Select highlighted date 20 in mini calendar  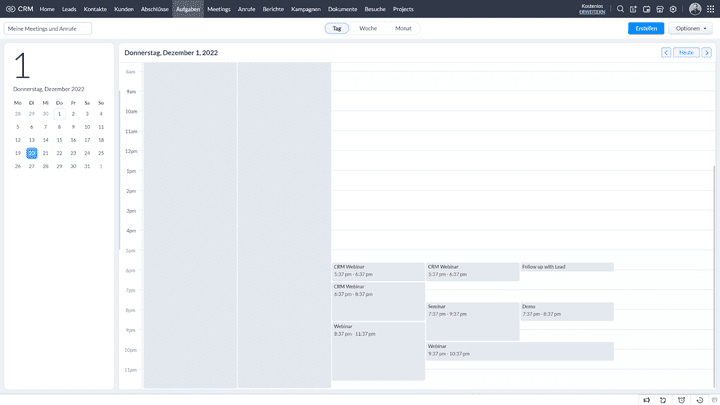point(32,153)
